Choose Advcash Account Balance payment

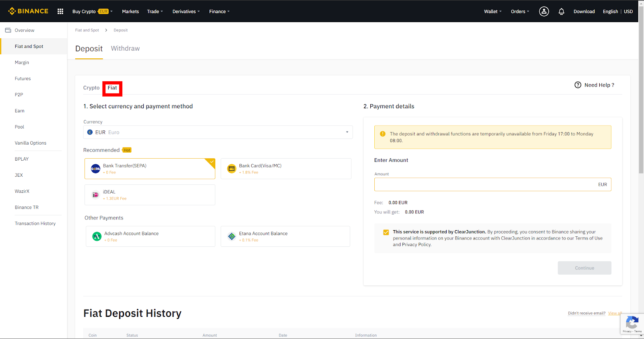[x=150, y=236]
